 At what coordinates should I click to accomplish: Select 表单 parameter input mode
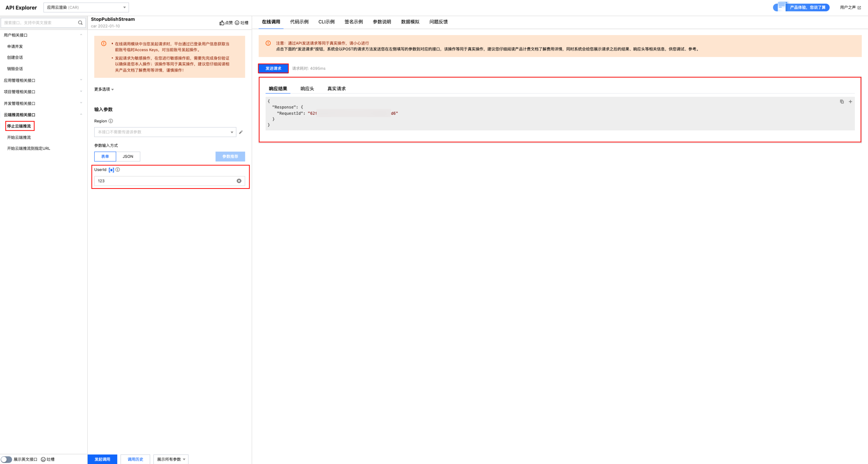[105, 156]
